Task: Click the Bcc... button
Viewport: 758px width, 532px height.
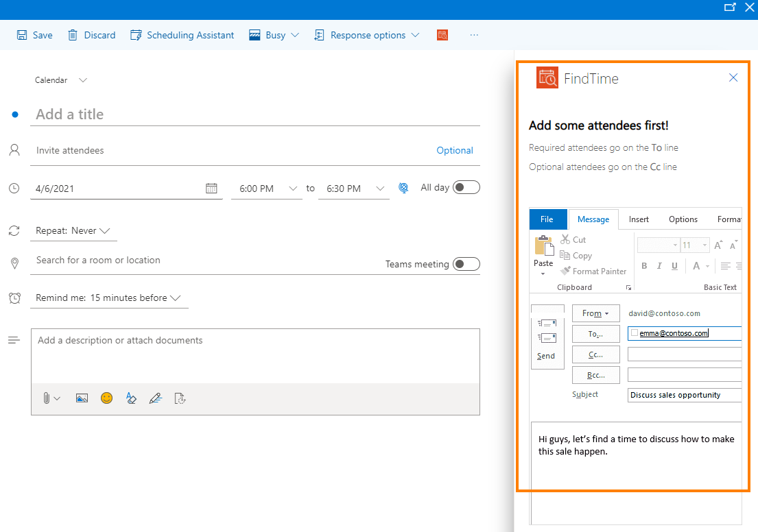Action: click(x=595, y=375)
